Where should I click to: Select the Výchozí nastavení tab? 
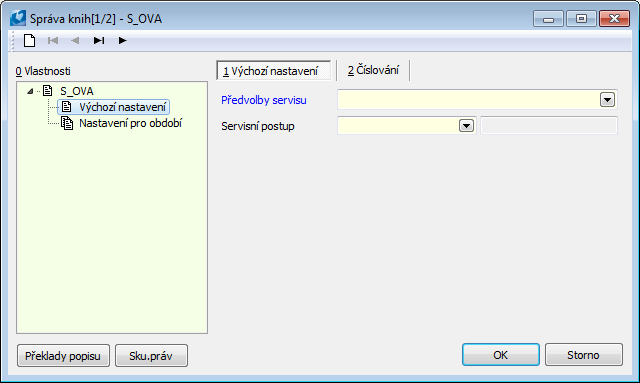(x=273, y=71)
